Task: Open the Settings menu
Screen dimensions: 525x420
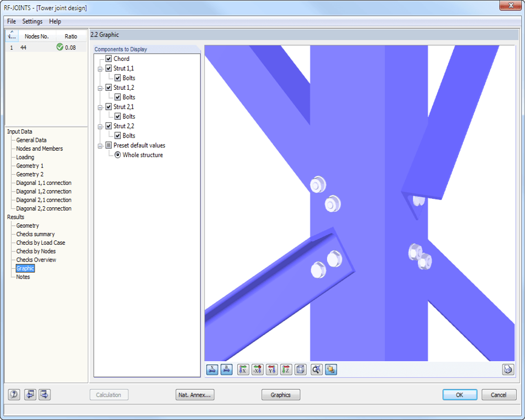Action: tap(32, 22)
